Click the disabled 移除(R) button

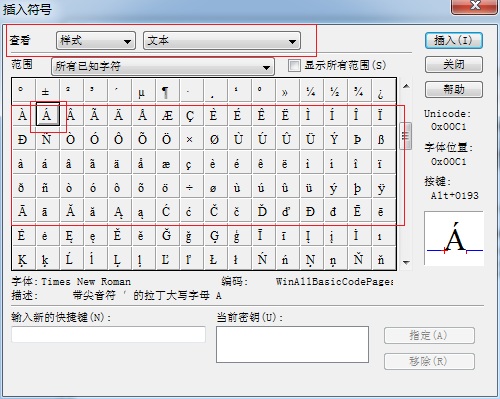coord(429,361)
